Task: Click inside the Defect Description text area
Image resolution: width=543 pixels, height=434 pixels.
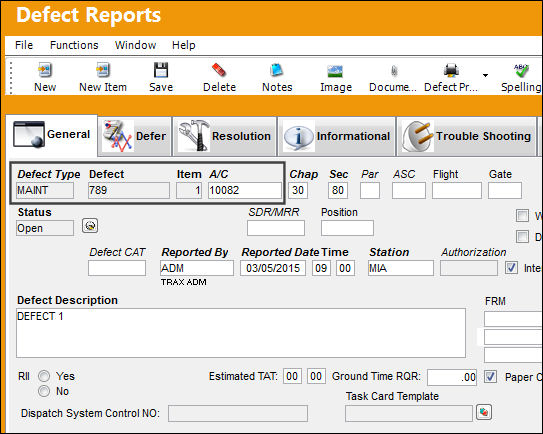Action: click(241, 333)
